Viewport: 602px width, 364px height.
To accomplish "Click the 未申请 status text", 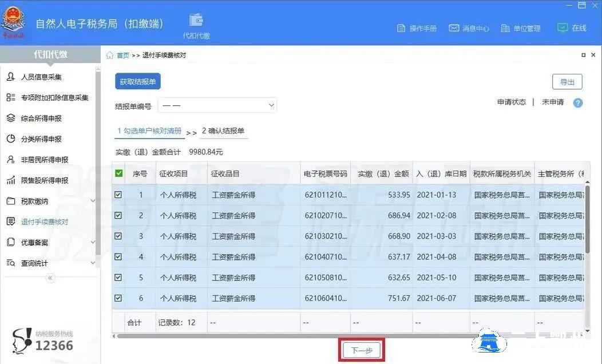I will (553, 102).
